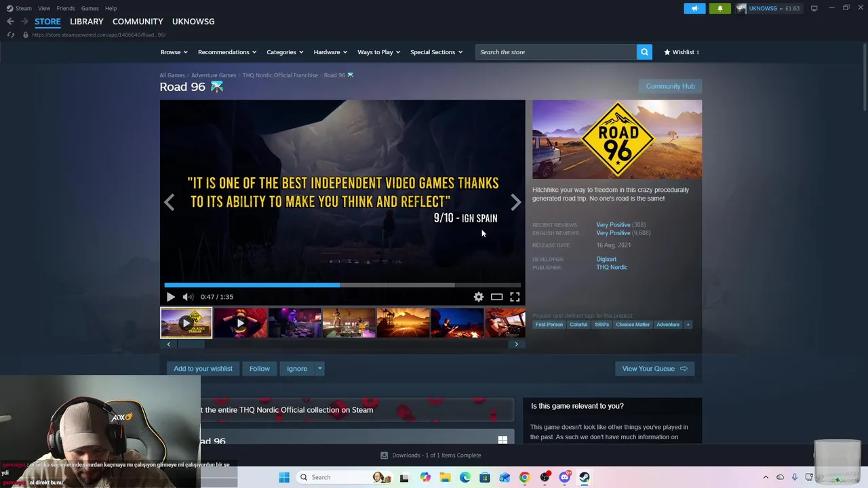Select the Choices Matter tag
This screenshot has height=488, width=868.
(633, 325)
